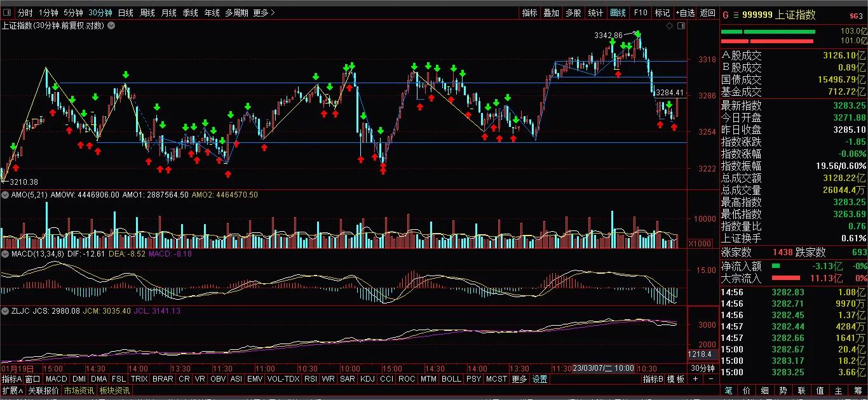Expand the 更多 periods menu in the top bar
The width and height of the screenshot is (868, 400).
tap(264, 13)
